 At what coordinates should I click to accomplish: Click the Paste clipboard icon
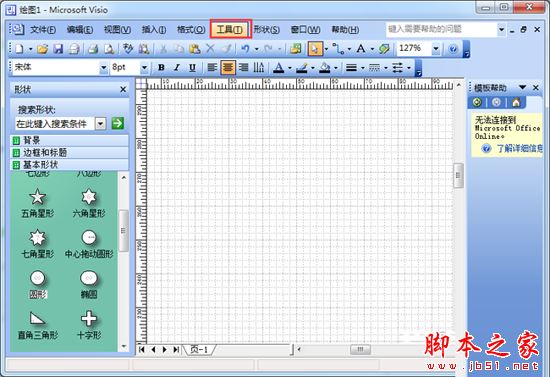coord(194,49)
